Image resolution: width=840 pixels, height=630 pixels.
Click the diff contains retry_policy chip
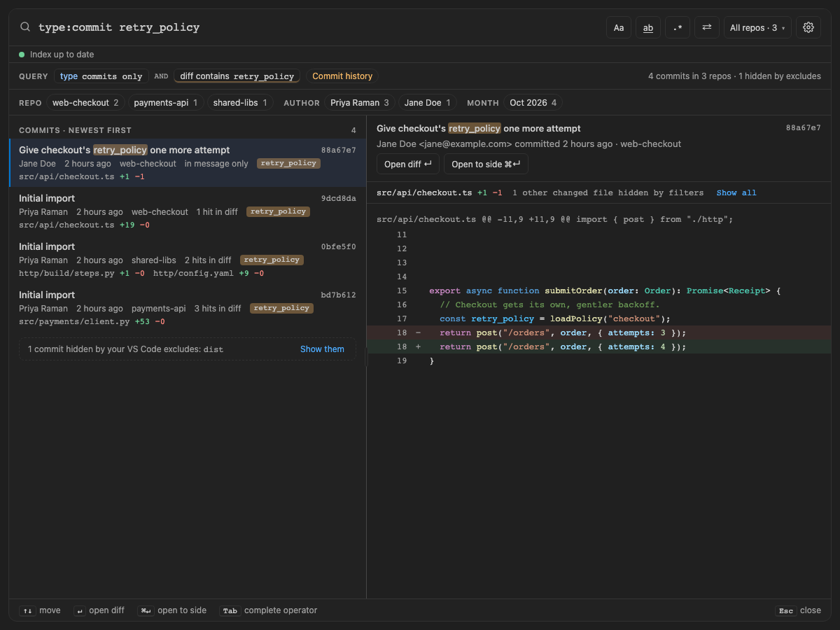coord(238,76)
